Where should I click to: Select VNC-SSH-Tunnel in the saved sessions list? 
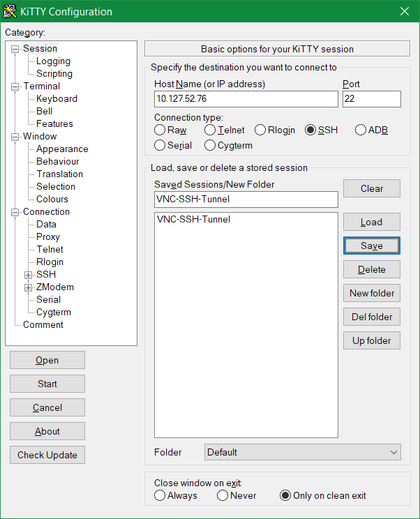[194, 220]
